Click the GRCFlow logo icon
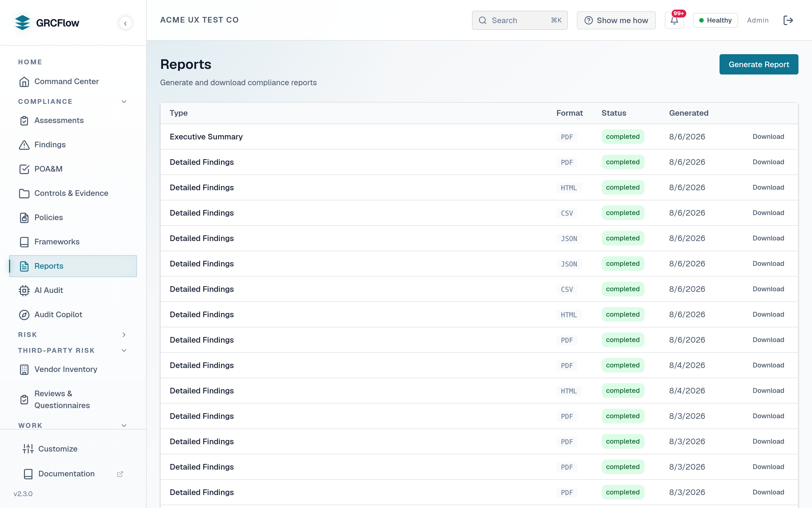Screen dimensions: 812x508 tap(23, 23)
